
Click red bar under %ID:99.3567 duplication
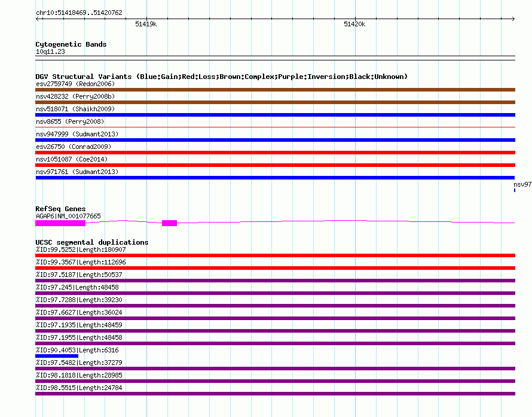(275, 268)
